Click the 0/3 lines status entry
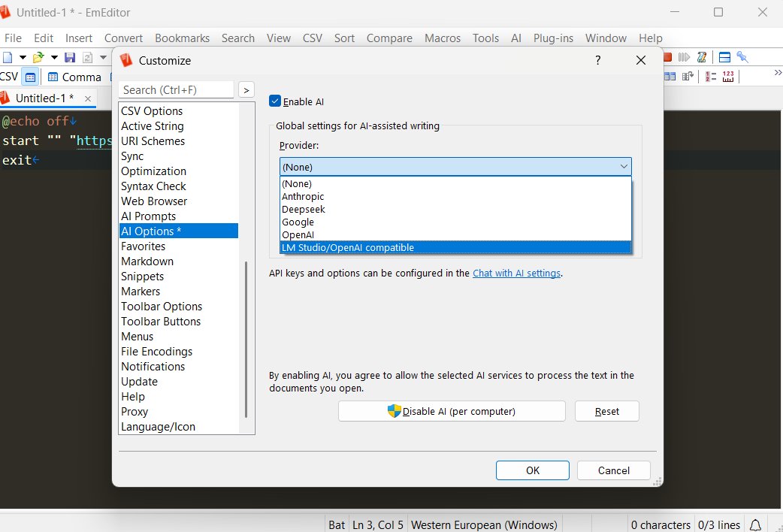 point(718,525)
